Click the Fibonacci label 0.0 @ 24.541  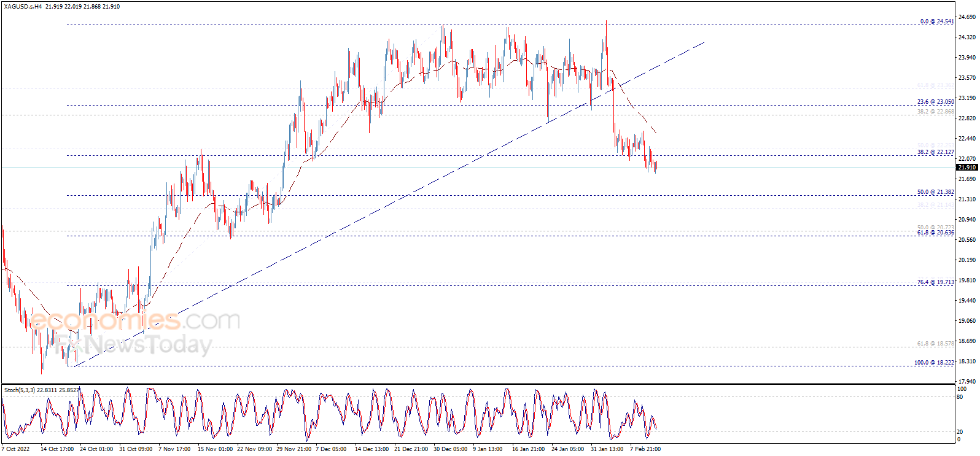click(937, 21)
